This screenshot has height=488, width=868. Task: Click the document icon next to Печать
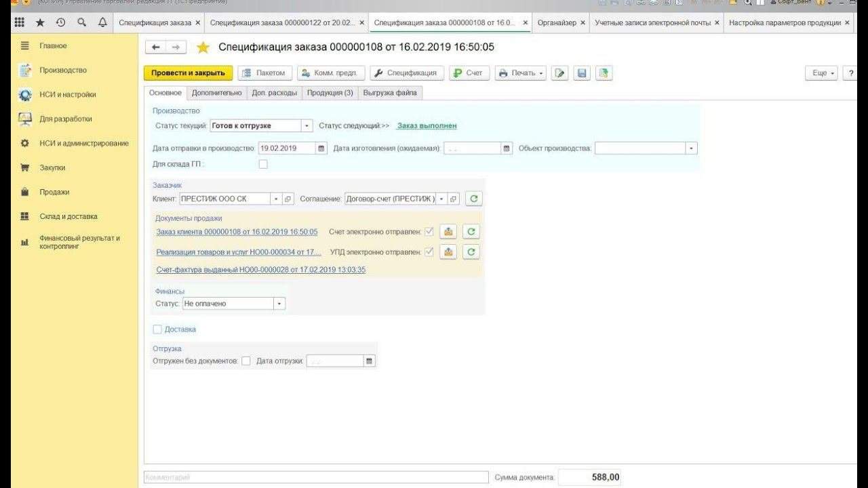coord(559,73)
